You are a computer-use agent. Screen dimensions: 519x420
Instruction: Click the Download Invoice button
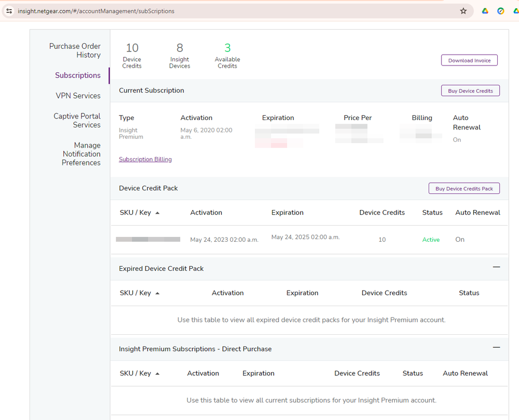tap(469, 60)
